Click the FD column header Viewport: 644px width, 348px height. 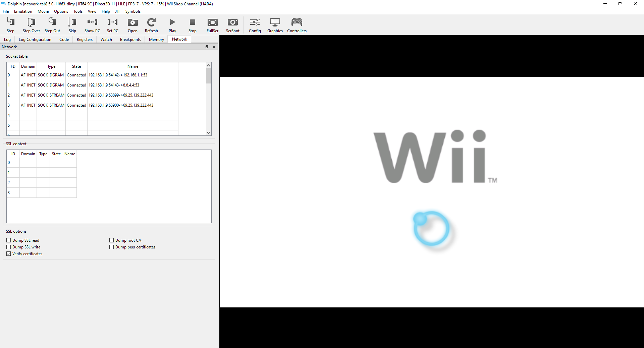coord(13,66)
